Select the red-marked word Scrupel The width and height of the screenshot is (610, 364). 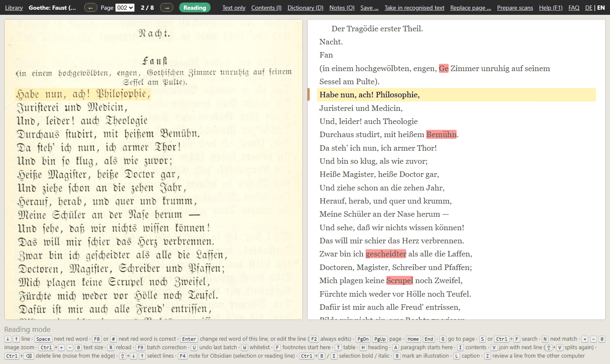[x=399, y=281]
